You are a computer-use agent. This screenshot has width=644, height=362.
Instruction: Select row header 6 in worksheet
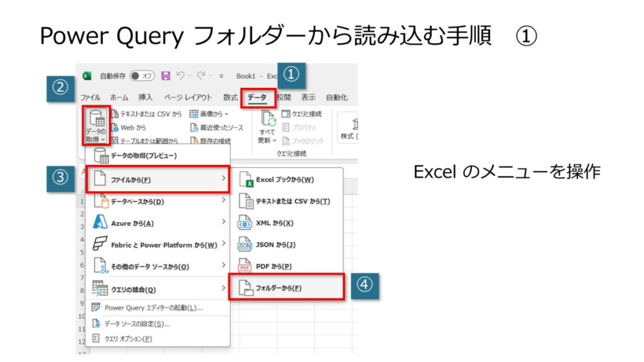pos(82,266)
